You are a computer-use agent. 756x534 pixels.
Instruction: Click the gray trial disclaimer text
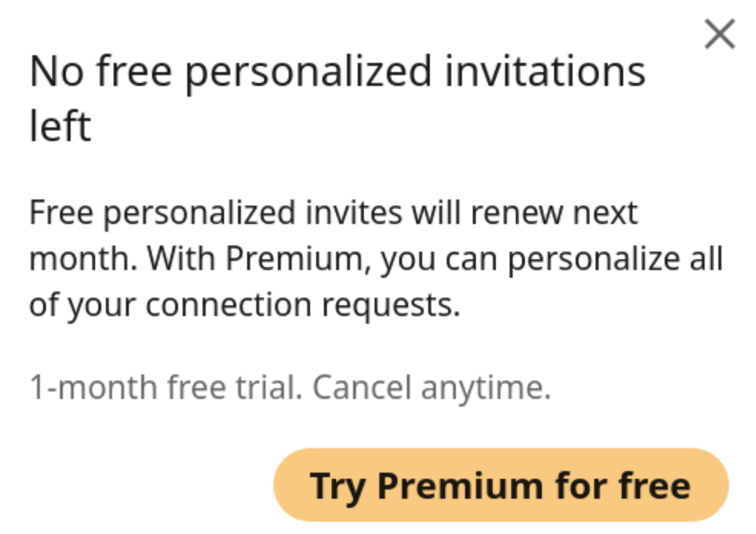coord(289,388)
